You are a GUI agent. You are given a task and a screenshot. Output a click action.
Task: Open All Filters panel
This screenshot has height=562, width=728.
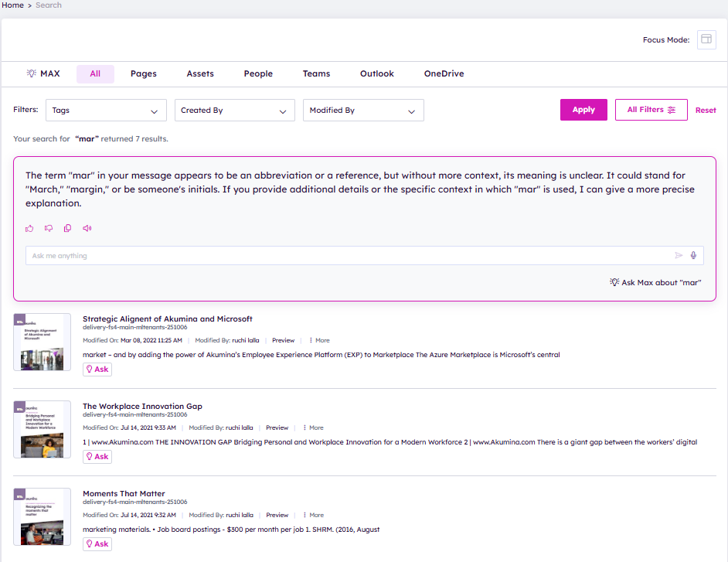(651, 110)
